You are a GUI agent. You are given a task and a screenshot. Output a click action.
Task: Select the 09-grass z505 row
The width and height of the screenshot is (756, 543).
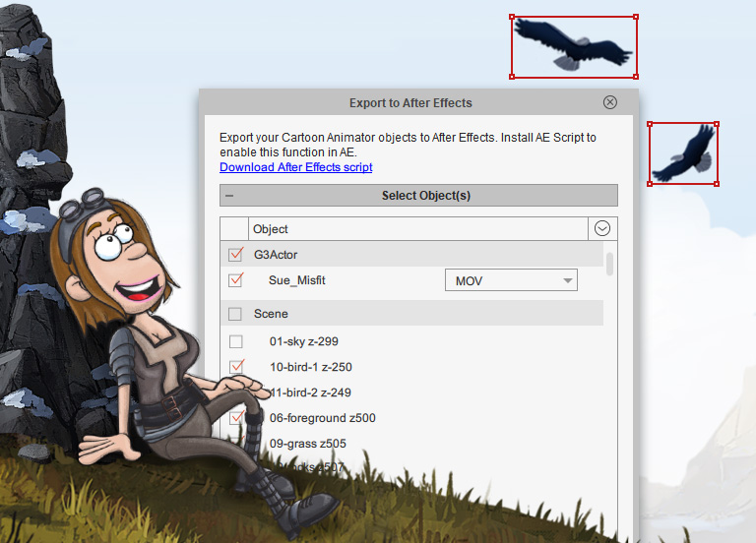point(307,444)
